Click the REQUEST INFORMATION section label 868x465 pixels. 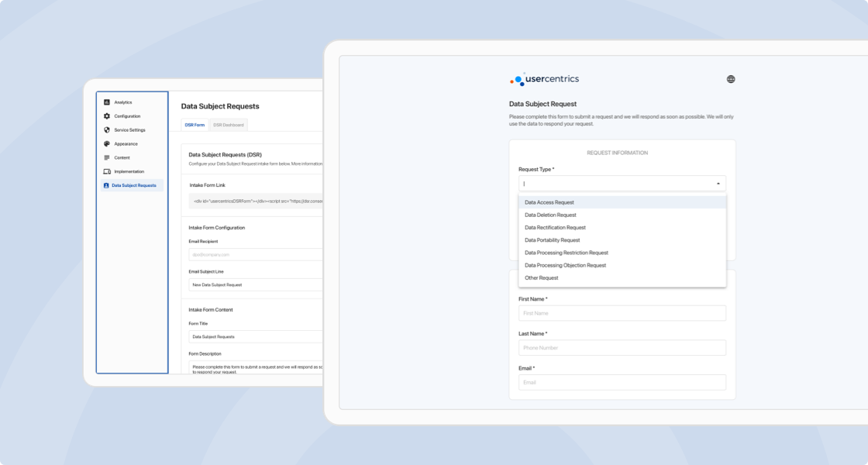coord(617,153)
